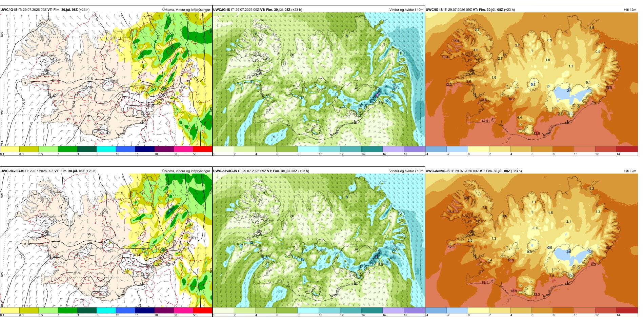The image size is (644, 322).
Task: Select the UWC/IG-IS header of top precipitation panel
Action: [9, 10]
